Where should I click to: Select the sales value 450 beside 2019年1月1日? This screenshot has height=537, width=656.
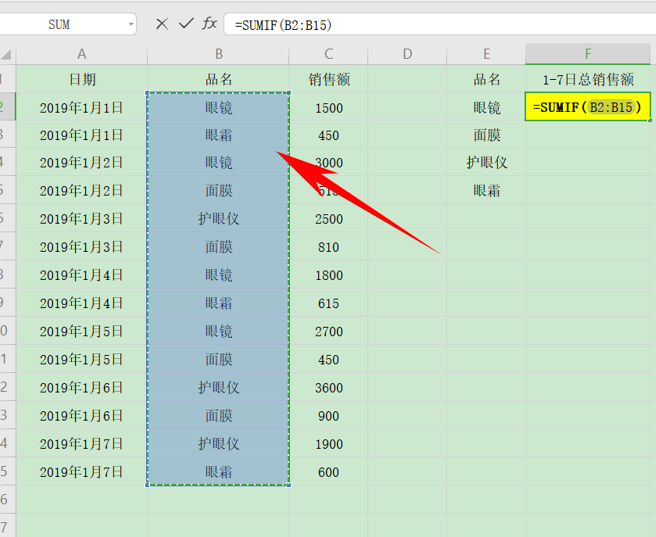(x=328, y=135)
